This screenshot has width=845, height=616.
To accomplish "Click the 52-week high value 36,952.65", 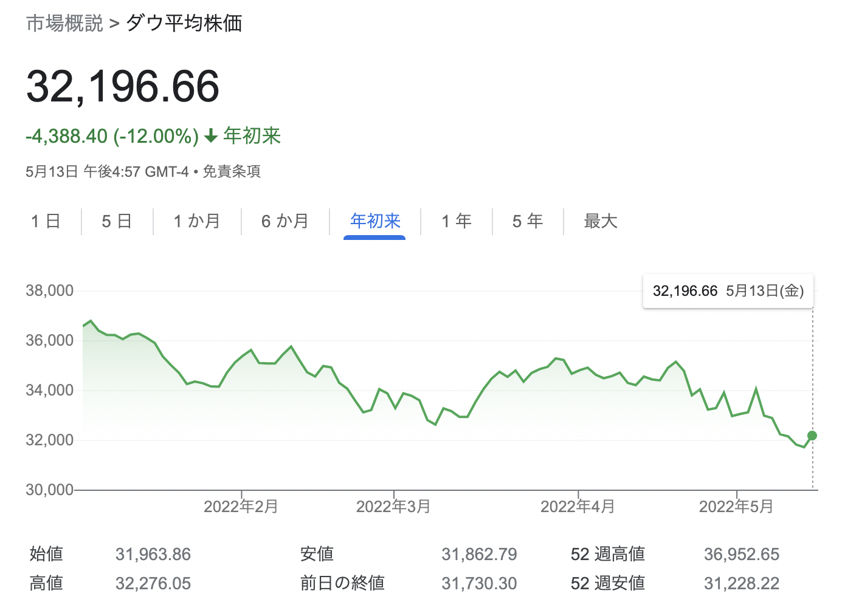I will point(742,554).
